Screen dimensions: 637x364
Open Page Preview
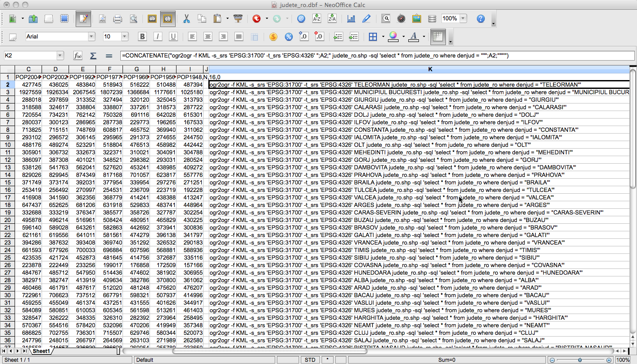coord(133,19)
